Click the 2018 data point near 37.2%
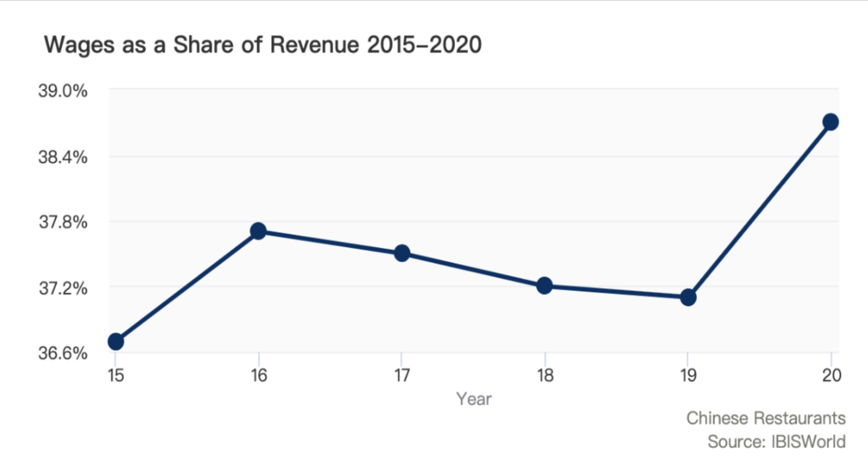Image resolution: width=868 pixels, height=474 pixels. [544, 285]
